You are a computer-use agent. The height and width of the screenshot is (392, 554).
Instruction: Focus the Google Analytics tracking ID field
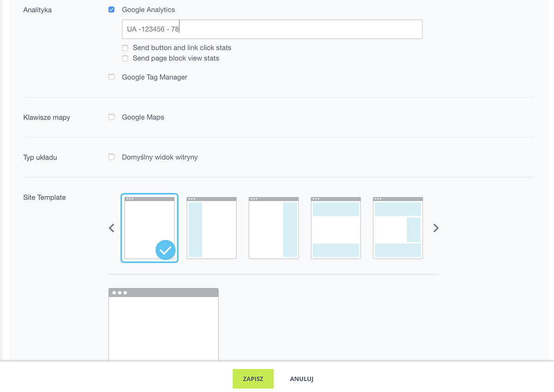pyautogui.click(x=272, y=29)
